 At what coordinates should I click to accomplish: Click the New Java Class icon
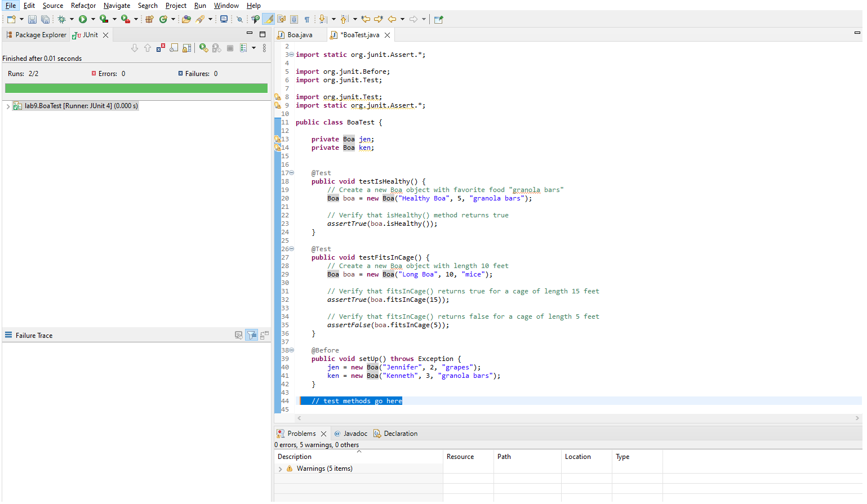pos(163,19)
